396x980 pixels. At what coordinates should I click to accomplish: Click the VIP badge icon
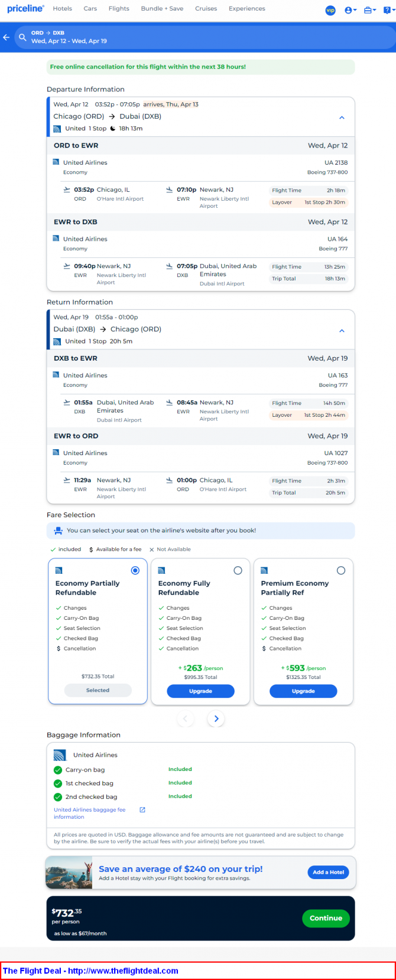pos(330,10)
